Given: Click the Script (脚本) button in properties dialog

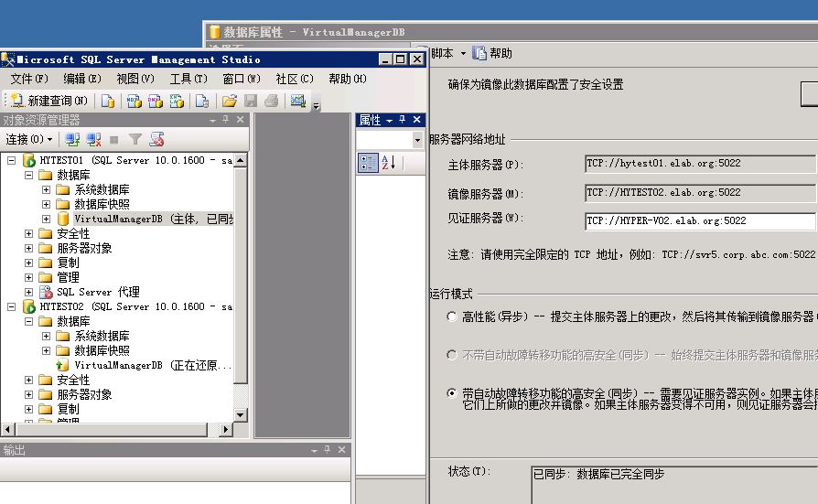Looking at the screenshot, I should point(442,53).
